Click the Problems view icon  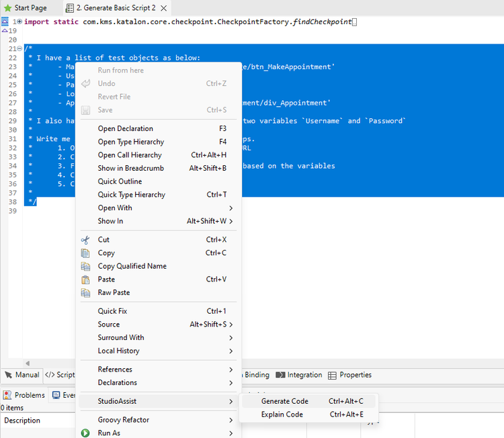pos(7,395)
